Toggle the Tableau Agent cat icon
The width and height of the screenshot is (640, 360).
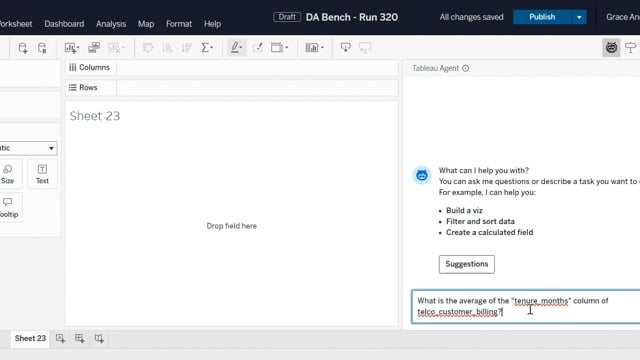pos(611,48)
